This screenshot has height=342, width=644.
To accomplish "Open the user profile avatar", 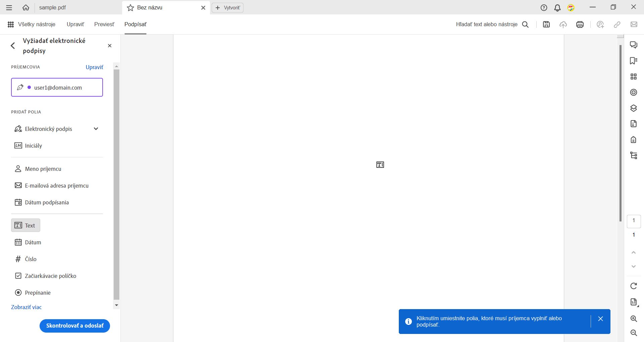I will tap(571, 8).
